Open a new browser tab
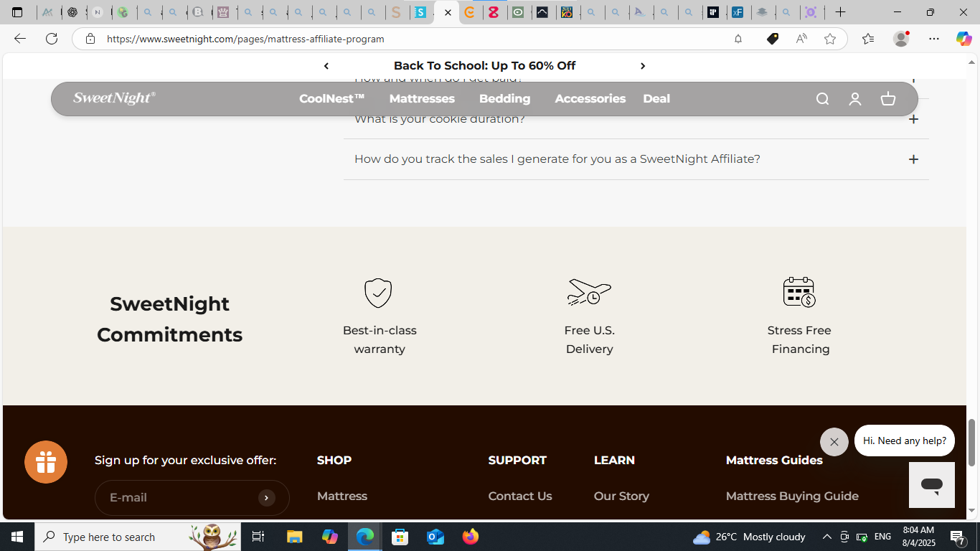Screen dimensions: 980x551 [x=840, y=12]
